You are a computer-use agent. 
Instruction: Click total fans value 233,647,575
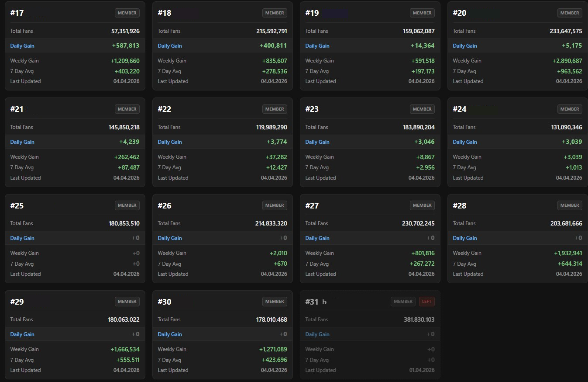pyautogui.click(x=566, y=31)
